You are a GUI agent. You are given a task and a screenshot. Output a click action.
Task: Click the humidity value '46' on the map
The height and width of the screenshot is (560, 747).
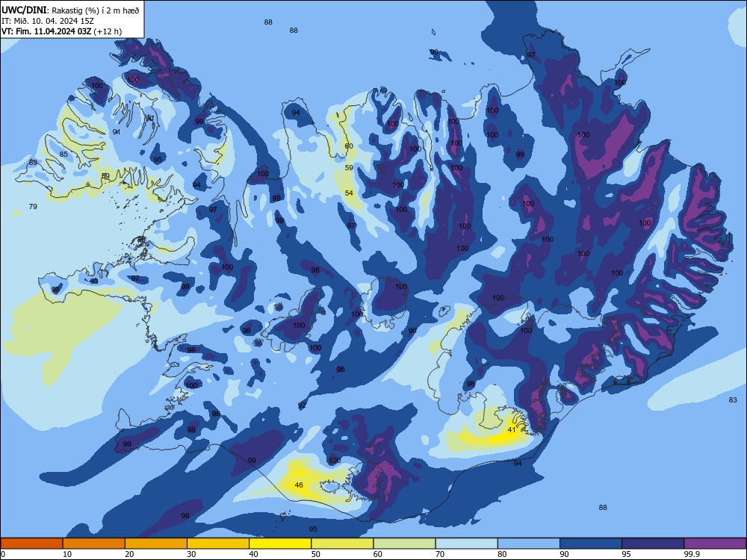tap(299, 485)
